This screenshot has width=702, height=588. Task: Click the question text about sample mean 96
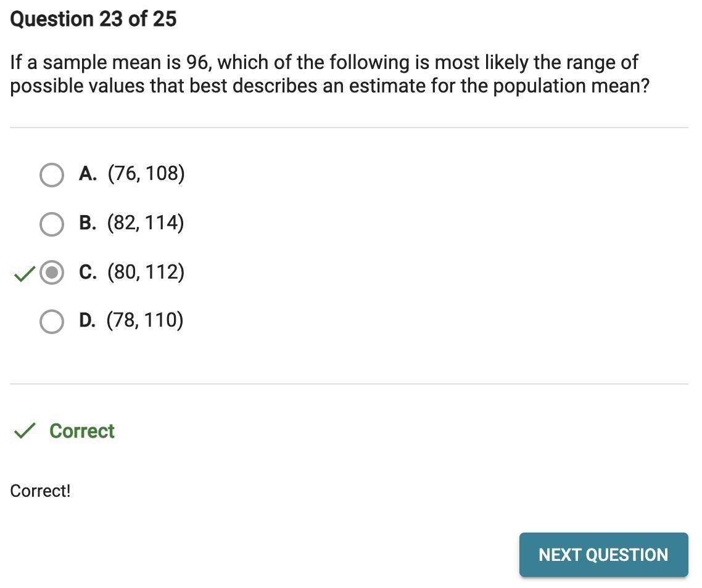point(329,75)
